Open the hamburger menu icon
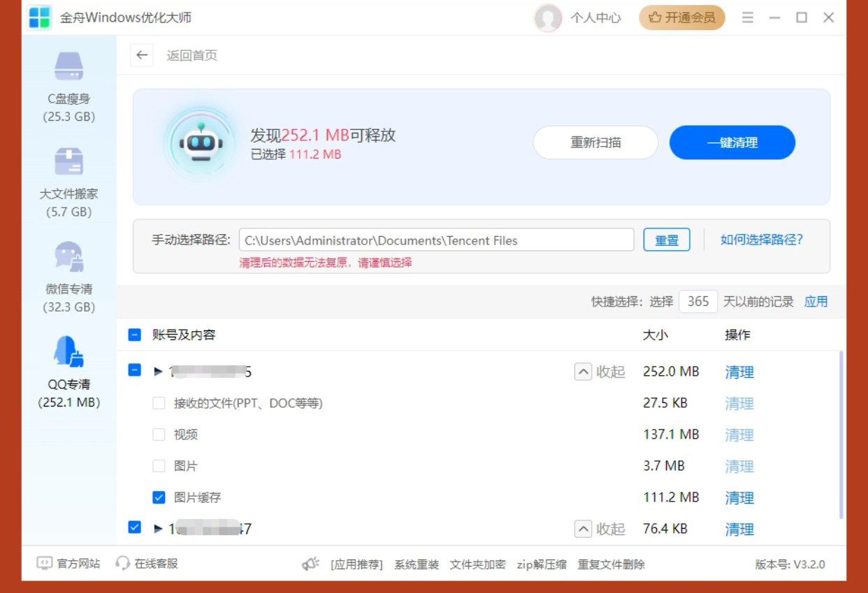Viewport: 868px width, 593px height. pos(748,17)
